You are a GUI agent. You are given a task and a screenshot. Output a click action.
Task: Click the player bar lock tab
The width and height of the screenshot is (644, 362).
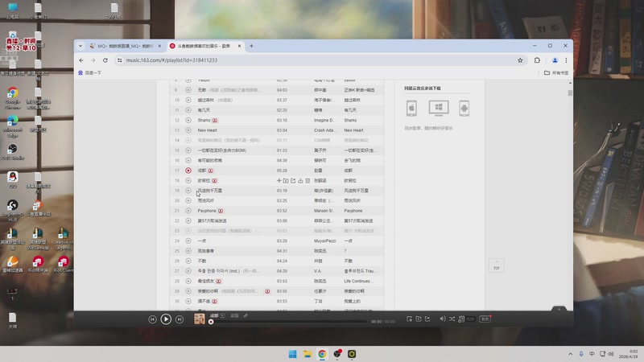[559, 309]
